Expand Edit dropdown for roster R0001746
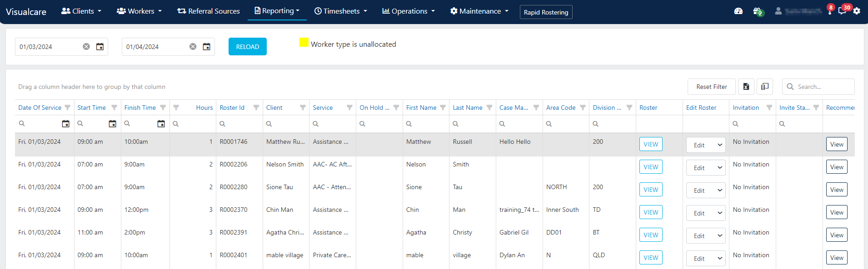This screenshot has width=868, height=269. click(706, 145)
